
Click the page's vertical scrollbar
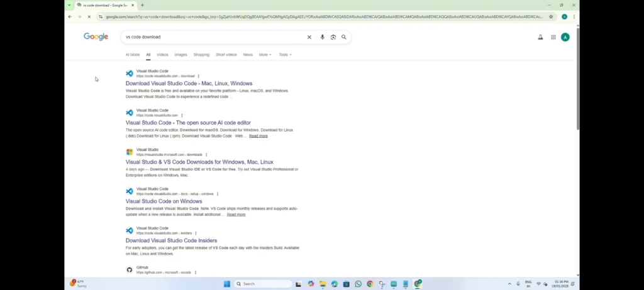click(577, 94)
